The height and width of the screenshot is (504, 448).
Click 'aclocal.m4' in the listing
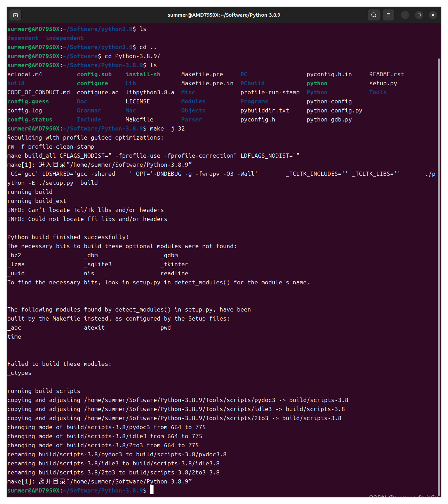(x=25, y=74)
